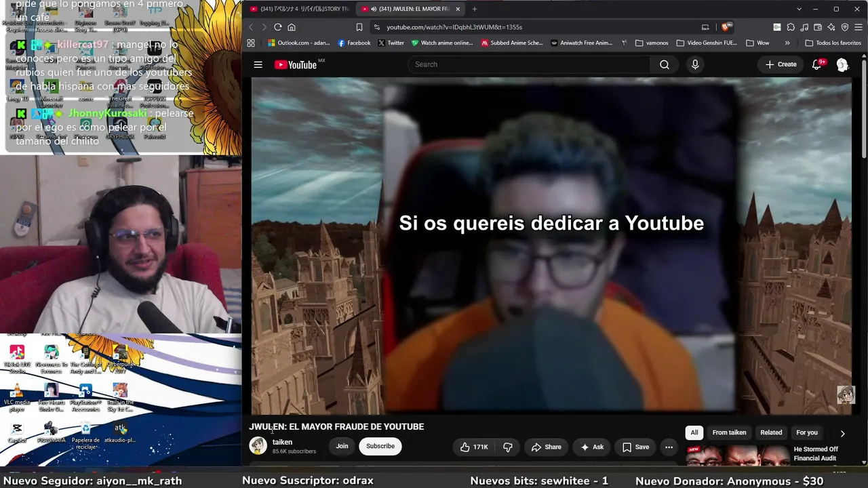Click the Join channel button
Viewport: 868px width, 488px height.
[342, 446]
